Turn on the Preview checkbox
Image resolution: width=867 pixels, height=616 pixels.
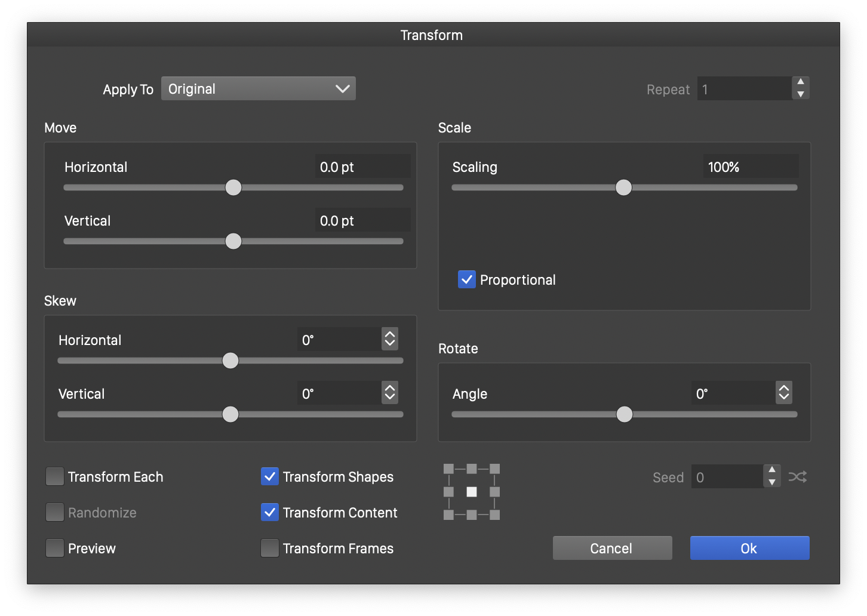(55, 548)
